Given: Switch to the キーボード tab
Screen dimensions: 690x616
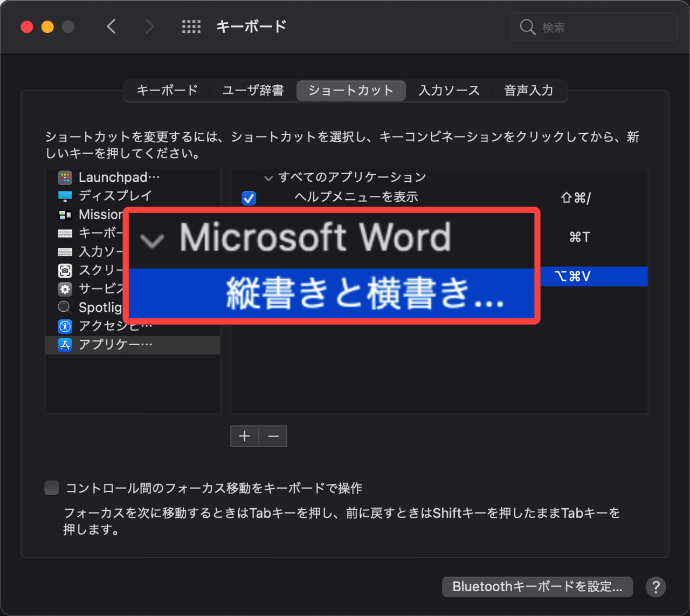Looking at the screenshot, I should click(x=167, y=91).
